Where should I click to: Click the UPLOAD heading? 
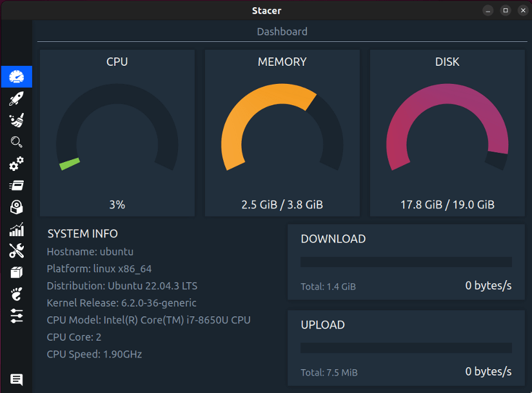[322, 325]
